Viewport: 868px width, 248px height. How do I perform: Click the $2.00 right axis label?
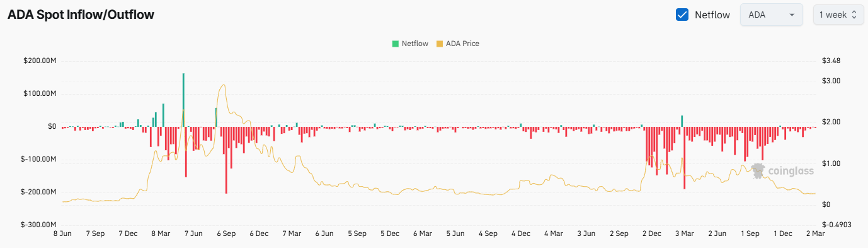pos(831,122)
